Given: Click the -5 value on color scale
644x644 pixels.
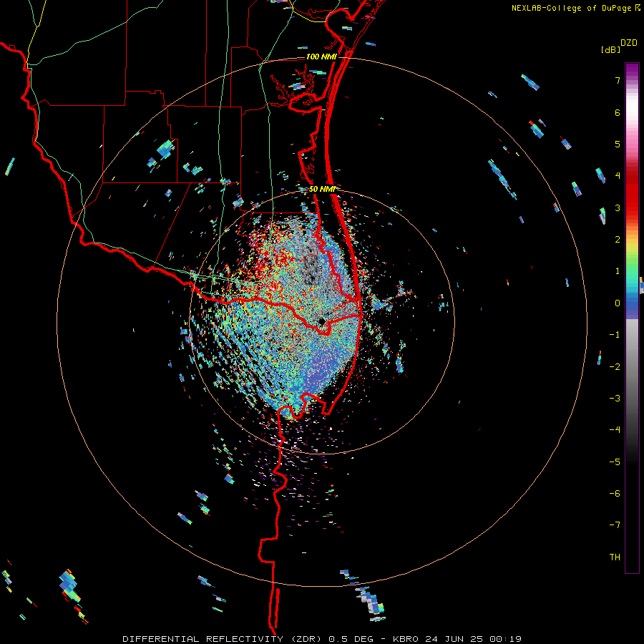Looking at the screenshot, I should 615,462.
